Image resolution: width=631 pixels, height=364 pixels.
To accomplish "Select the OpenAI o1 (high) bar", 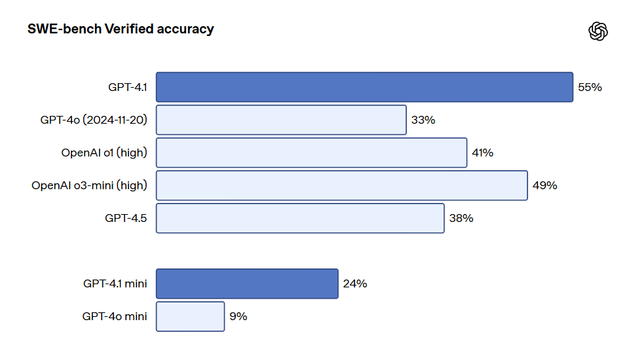I will [311, 153].
